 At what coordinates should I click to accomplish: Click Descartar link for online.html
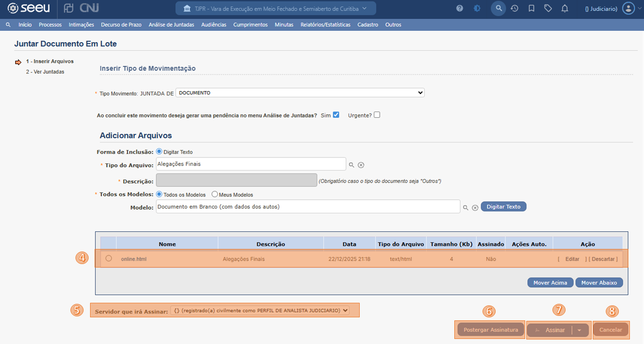pyautogui.click(x=603, y=259)
